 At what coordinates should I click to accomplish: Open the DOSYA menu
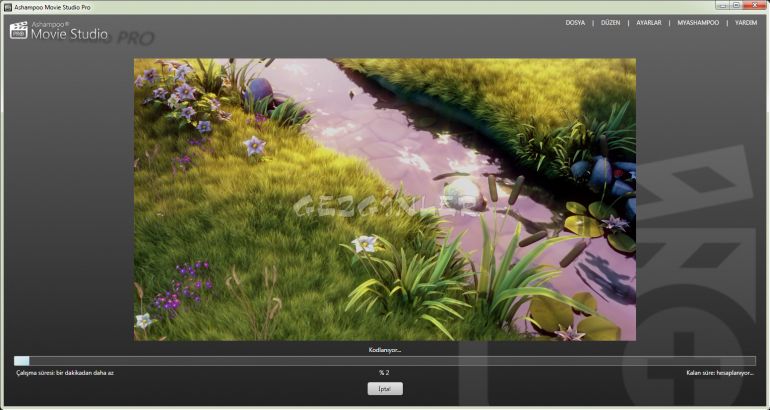click(575, 23)
